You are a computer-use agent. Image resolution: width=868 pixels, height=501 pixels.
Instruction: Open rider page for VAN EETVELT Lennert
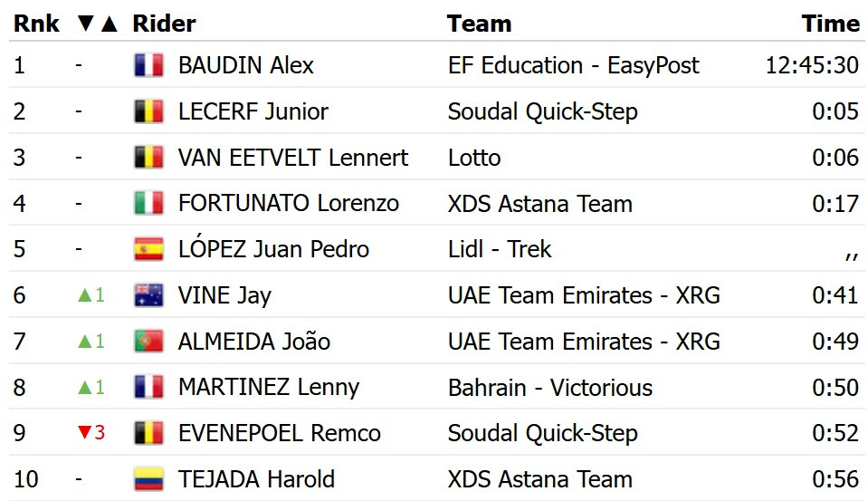[293, 158]
